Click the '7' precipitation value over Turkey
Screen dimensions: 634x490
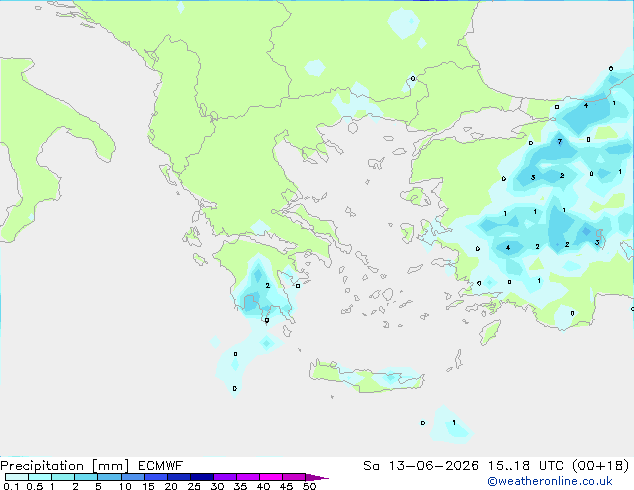click(x=560, y=142)
